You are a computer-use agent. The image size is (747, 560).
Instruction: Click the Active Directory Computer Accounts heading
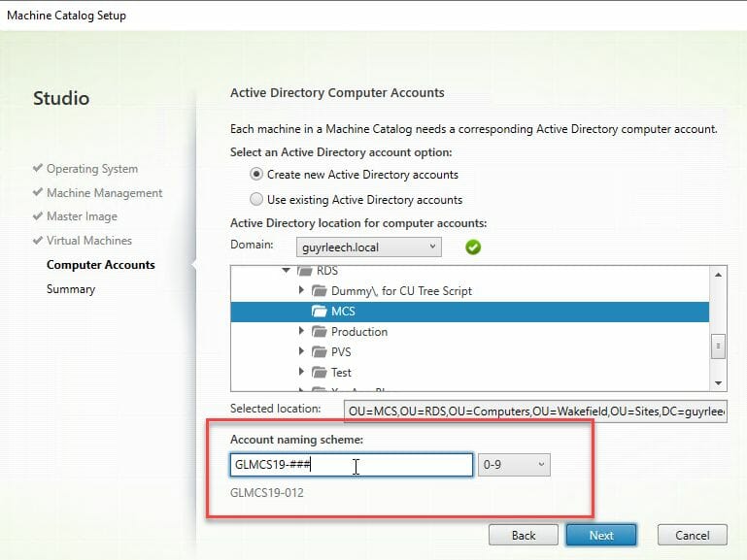click(x=337, y=93)
